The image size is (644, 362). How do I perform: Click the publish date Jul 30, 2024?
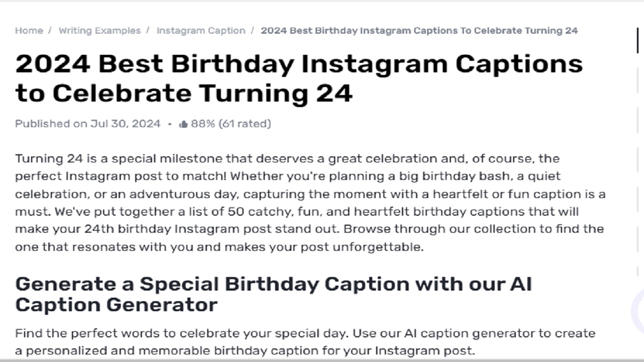(125, 123)
